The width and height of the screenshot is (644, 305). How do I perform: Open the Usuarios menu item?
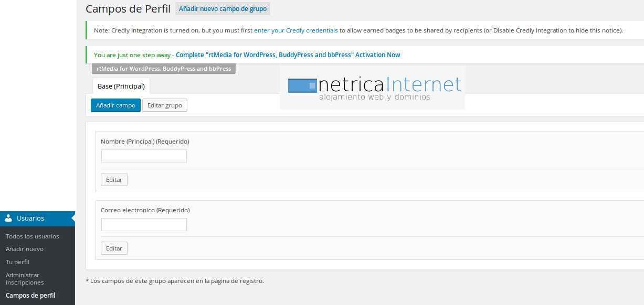30,219
